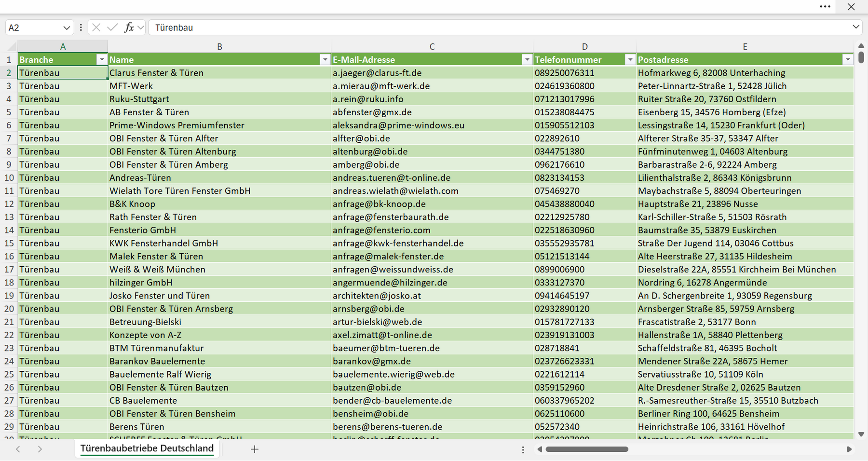
Task: Click the horizontal scrollbar right arrow
Action: [x=849, y=449]
